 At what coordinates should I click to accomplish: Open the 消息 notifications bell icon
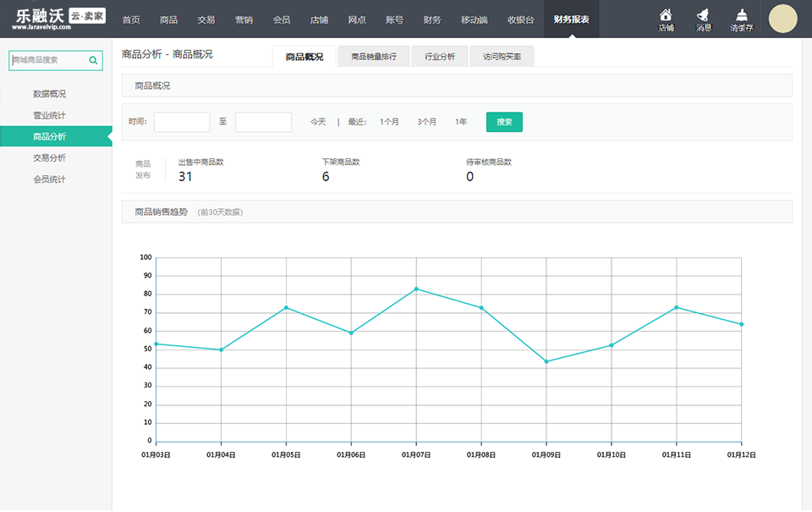703,19
